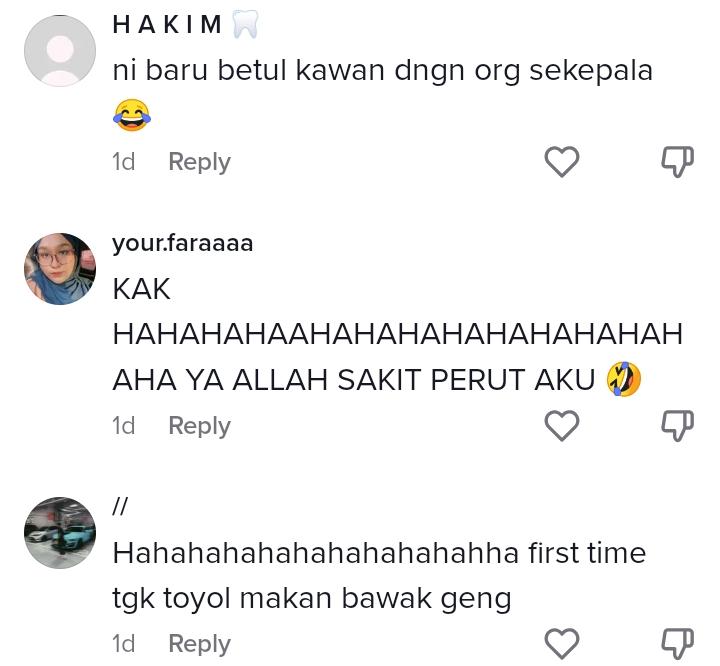Viewport: 720px width, 666px height.
Task: Click the 1d timestamp under HAKIM's comment
Action: (x=124, y=162)
